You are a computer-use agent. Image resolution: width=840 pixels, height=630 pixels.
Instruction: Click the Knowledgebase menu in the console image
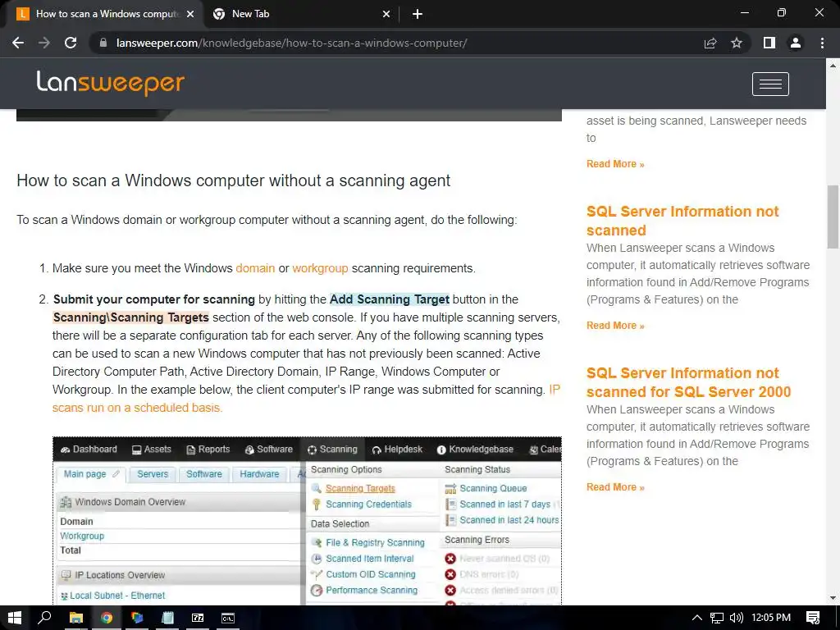pyautogui.click(x=475, y=450)
